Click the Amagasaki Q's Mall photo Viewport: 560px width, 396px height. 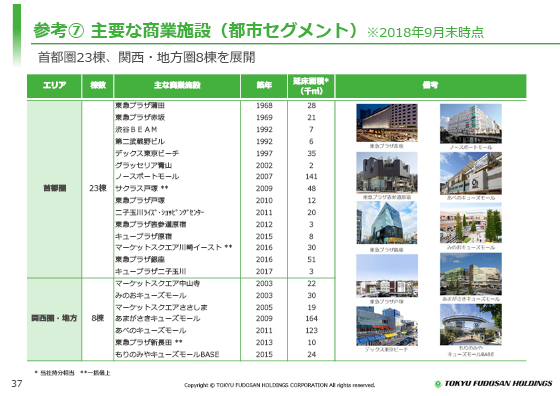tap(471, 274)
